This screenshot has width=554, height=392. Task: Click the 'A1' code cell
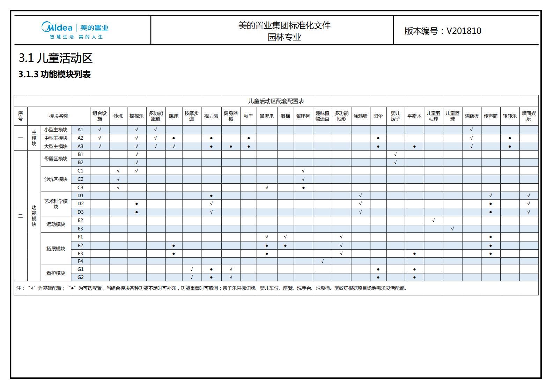(81, 130)
